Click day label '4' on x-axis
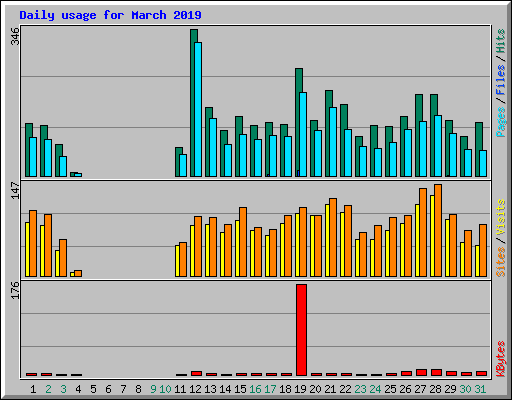The height and width of the screenshot is (400, 512). [78, 389]
